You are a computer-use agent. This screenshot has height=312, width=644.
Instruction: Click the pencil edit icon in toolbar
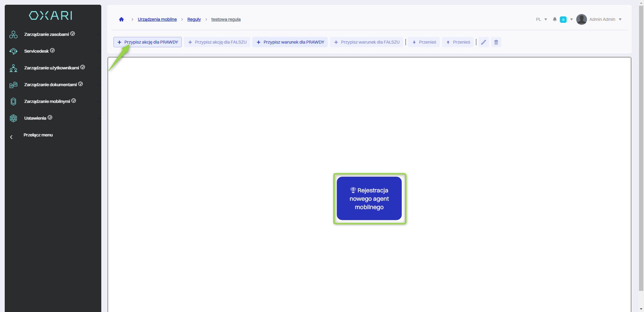(483, 42)
